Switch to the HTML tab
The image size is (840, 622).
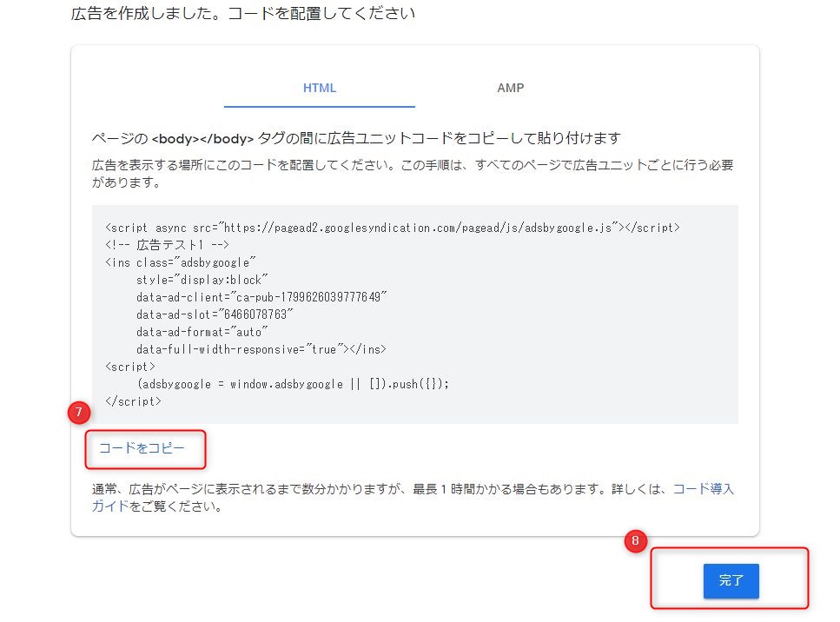click(320, 88)
